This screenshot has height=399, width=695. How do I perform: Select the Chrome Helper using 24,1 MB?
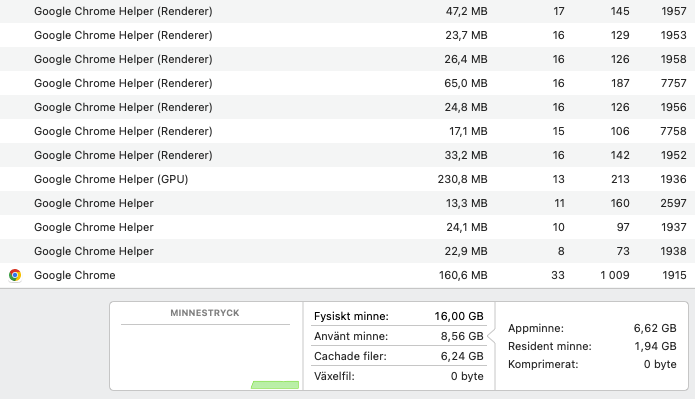click(x=348, y=227)
